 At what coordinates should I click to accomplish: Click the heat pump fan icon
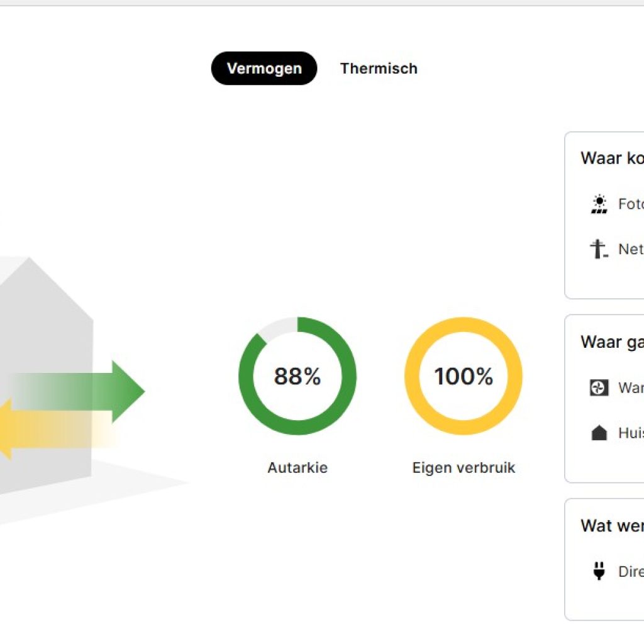[x=599, y=388]
